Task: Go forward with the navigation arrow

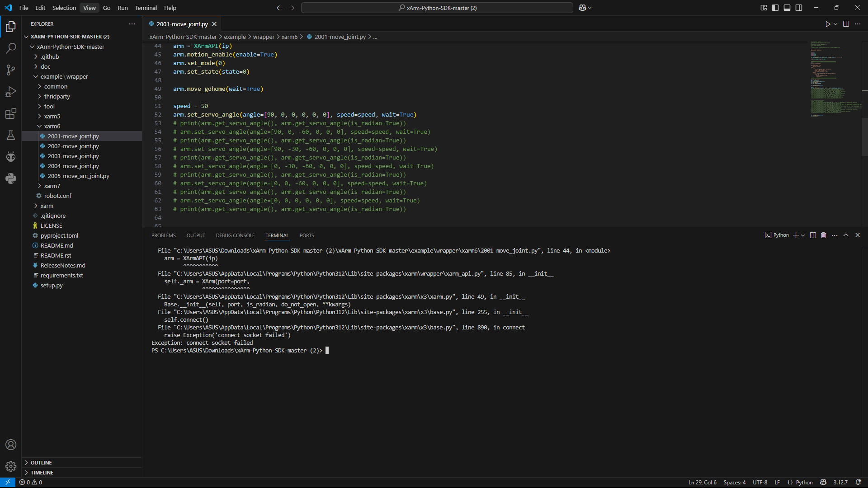Action: [x=291, y=8]
